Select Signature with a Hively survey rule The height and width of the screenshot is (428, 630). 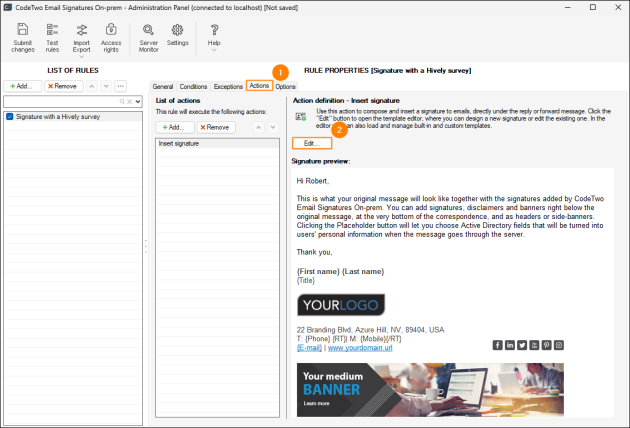pyautogui.click(x=74, y=117)
